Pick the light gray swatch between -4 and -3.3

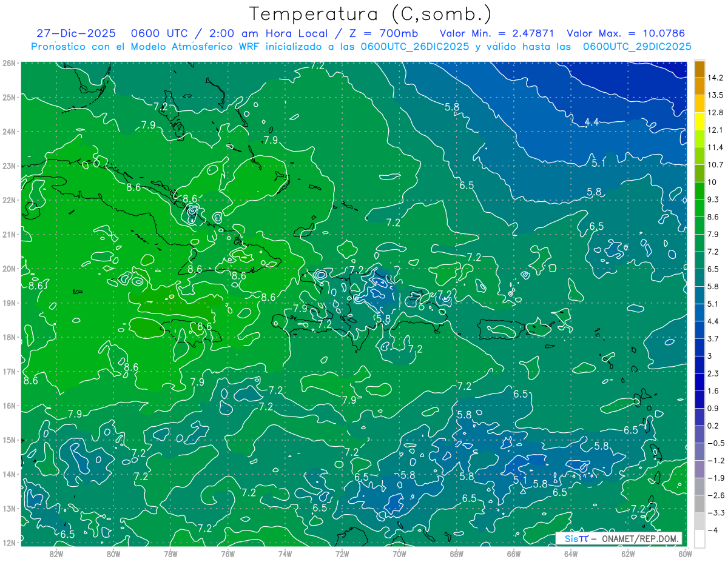pyautogui.click(x=699, y=521)
